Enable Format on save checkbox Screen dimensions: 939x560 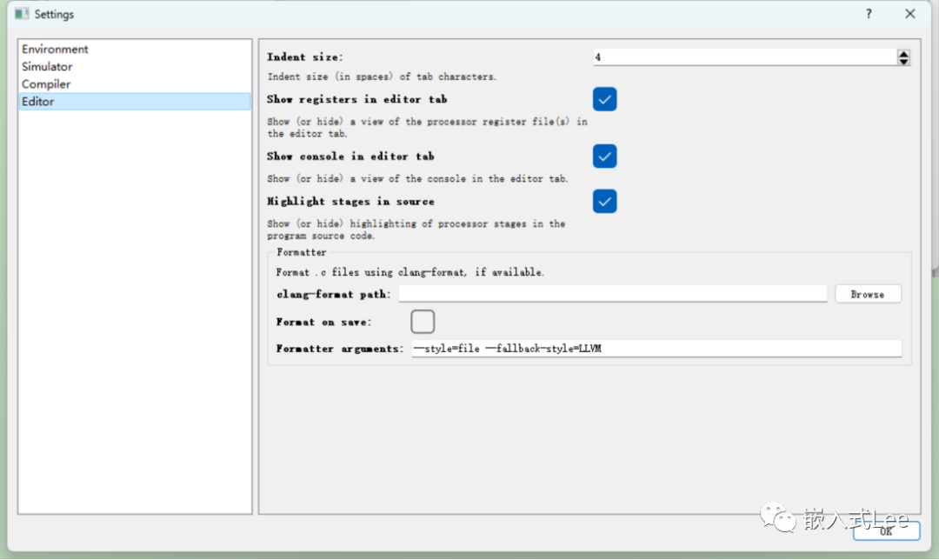pos(423,322)
